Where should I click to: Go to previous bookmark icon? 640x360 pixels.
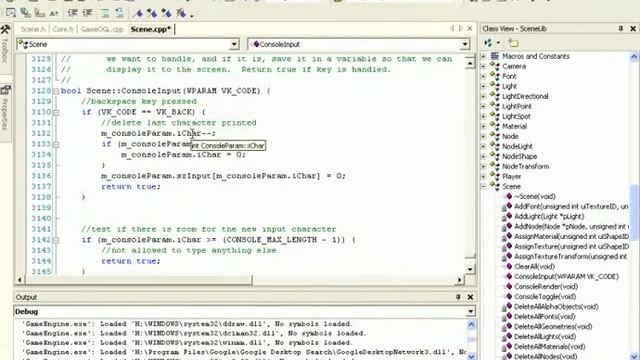[166, 13]
